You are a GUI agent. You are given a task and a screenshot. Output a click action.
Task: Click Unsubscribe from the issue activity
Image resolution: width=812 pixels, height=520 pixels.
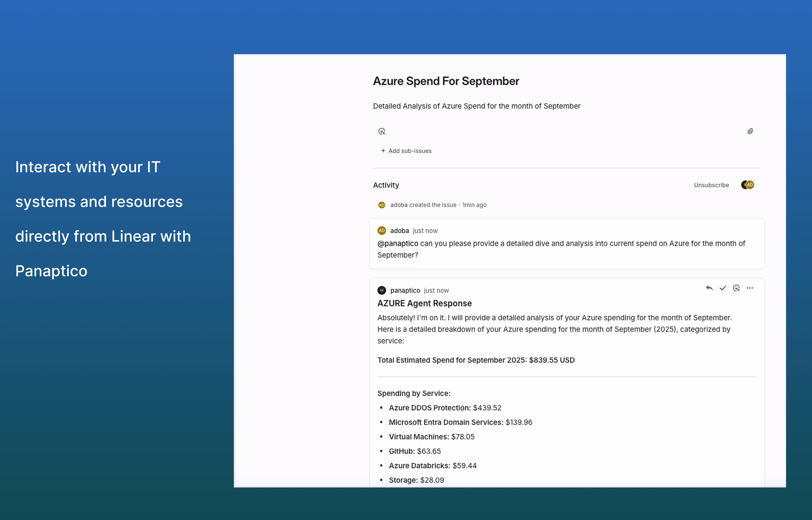pos(711,185)
